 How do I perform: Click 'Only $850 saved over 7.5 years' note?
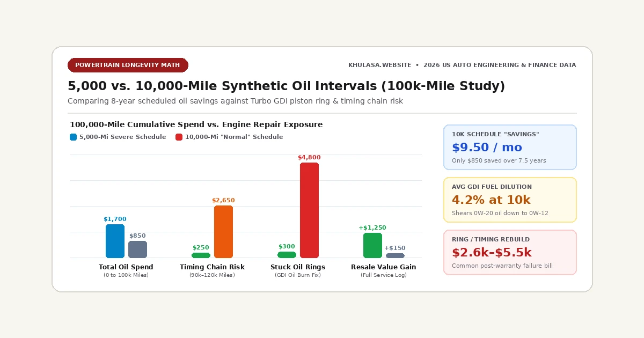point(499,160)
